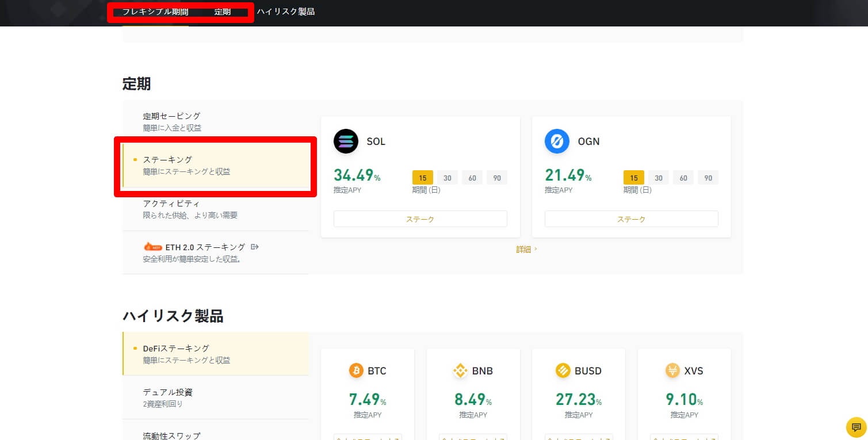The width and height of the screenshot is (868, 440).
Task: Open the chat support icon
Action: (856, 427)
